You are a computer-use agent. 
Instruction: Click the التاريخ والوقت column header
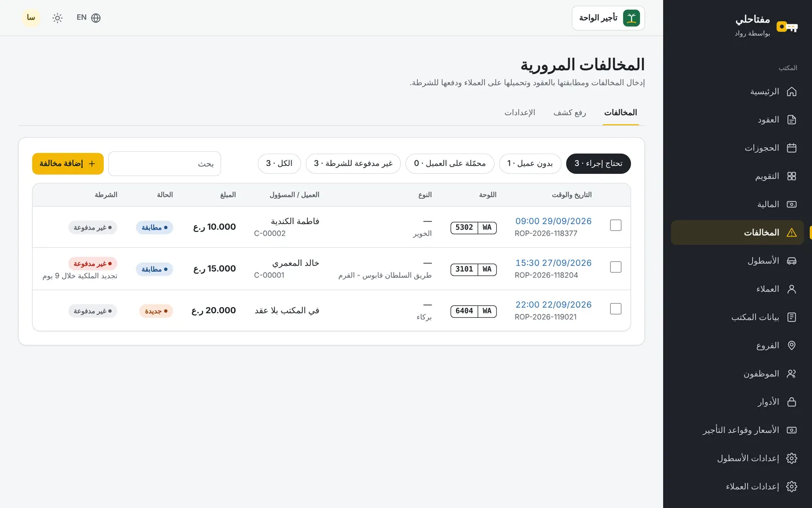pyautogui.click(x=572, y=195)
